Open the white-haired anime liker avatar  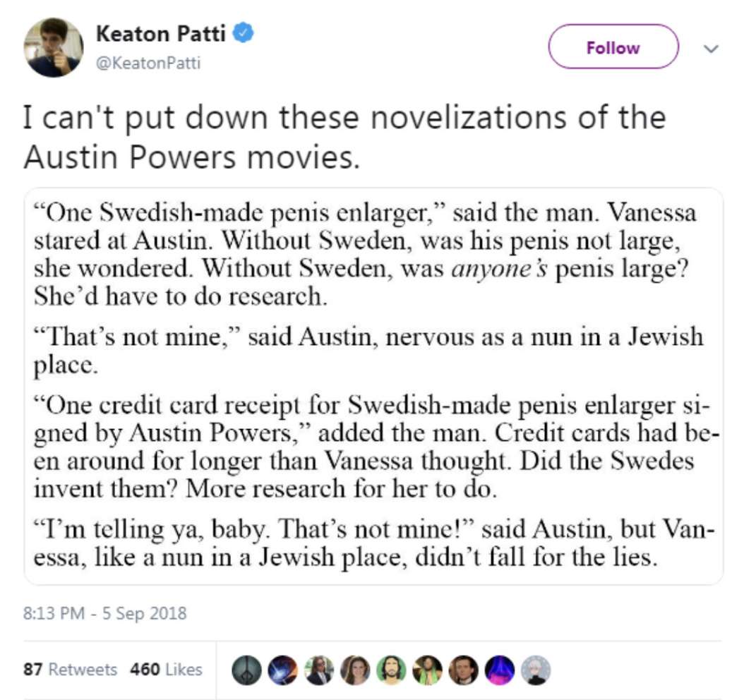click(535, 668)
